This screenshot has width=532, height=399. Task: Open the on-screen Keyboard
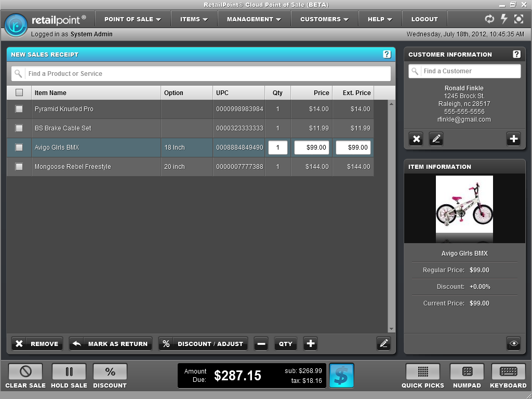(508, 372)
